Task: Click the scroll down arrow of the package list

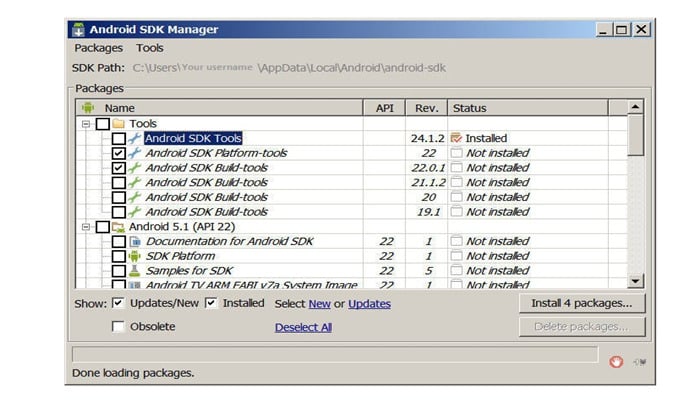Action: 635,280
